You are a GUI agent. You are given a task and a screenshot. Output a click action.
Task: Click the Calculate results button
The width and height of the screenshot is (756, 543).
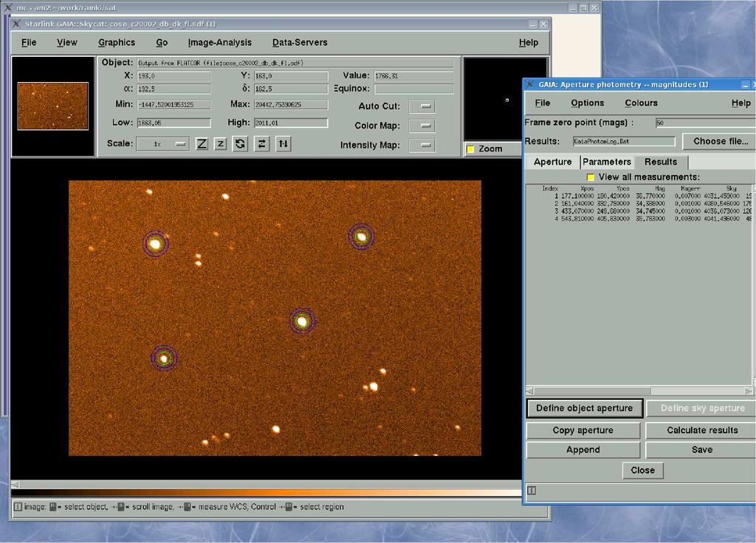tap(702, 431)
